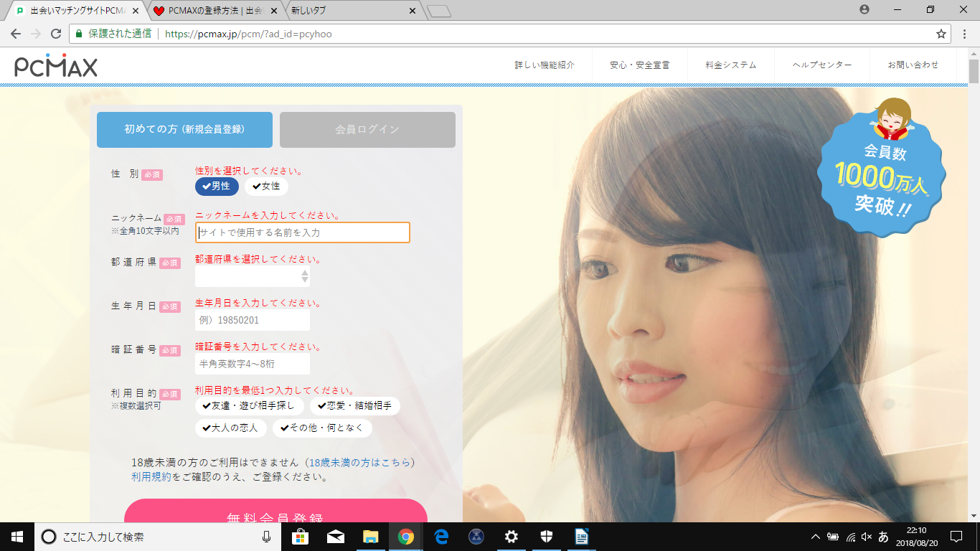
Task: Toggle the Japanese IME あ indicator
Action: click(x=883, y=537)
